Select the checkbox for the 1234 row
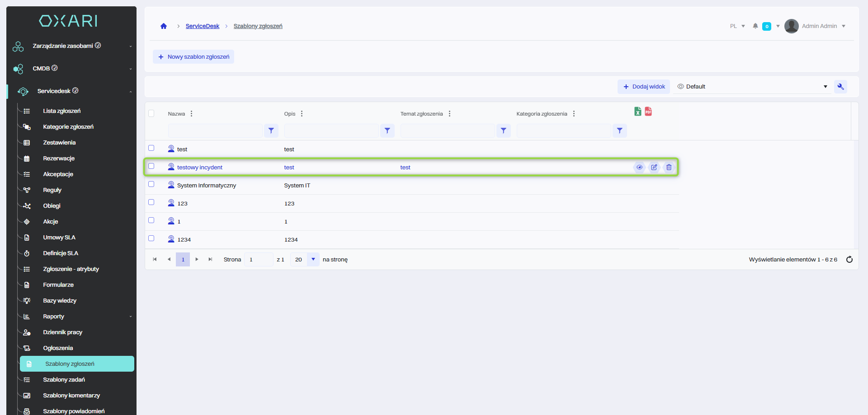The width and height of the screenshot is (868, 415). coord(151,238)
